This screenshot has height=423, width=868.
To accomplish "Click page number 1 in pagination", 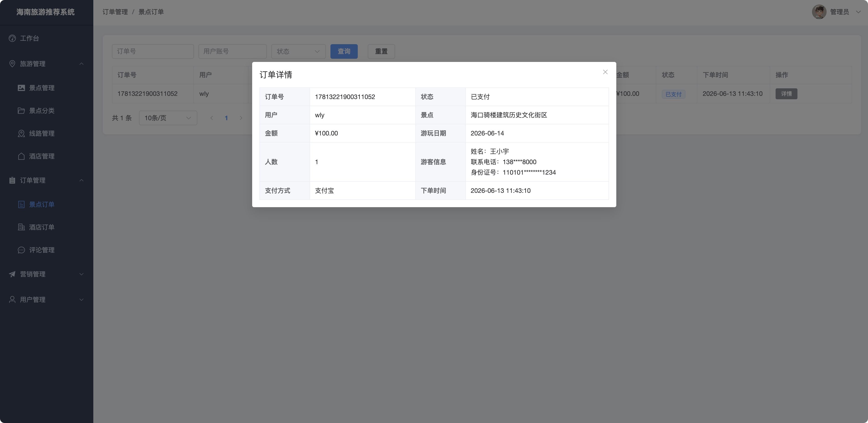I will click(226, 118).
